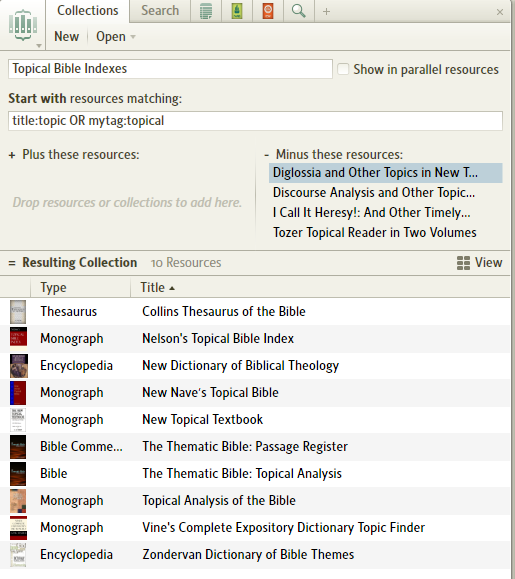
Task: Select Zondervan Dictionary of Bible Themes title
Action: point(248,555)
